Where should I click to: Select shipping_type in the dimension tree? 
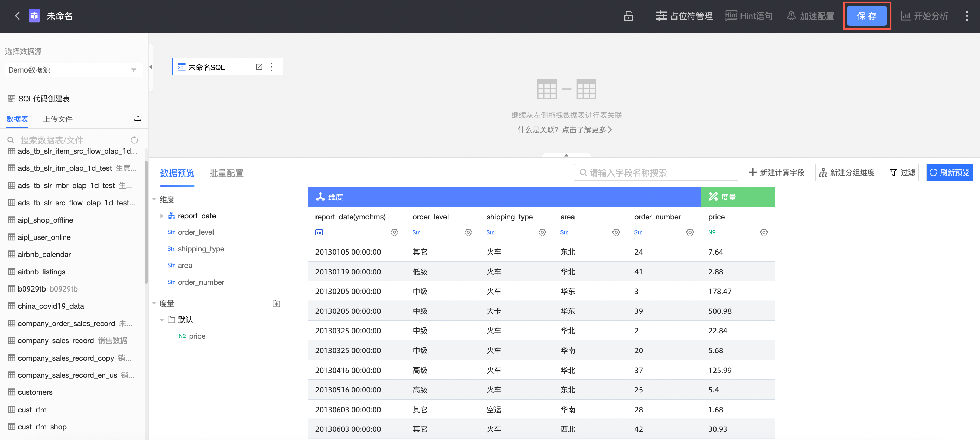pos(201,249)
